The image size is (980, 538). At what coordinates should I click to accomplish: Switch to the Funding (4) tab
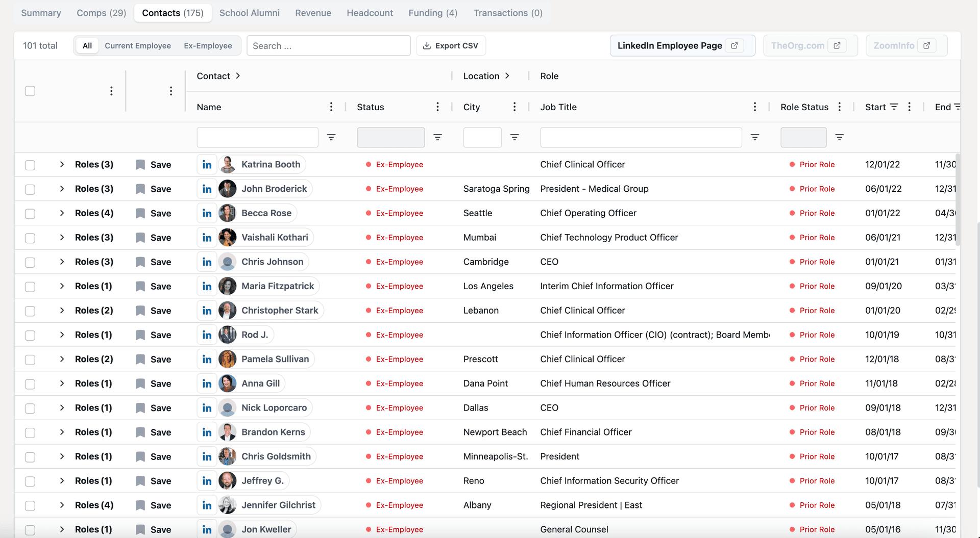(433, 13)
